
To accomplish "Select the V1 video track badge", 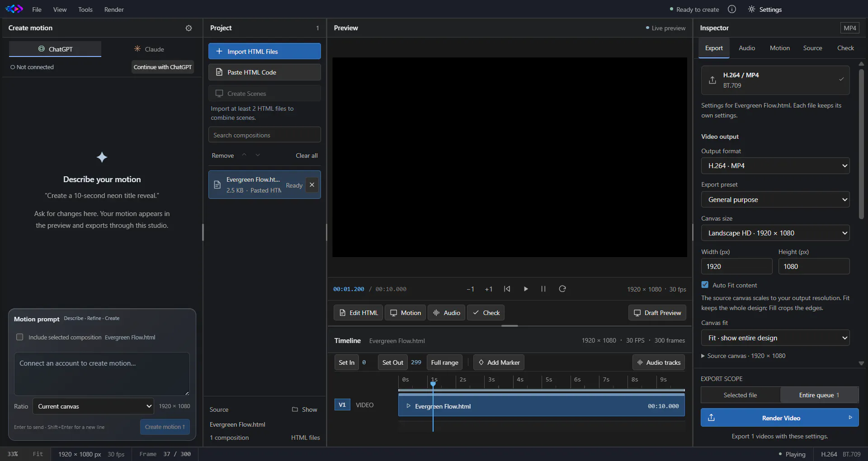I will tap(342, 405).
